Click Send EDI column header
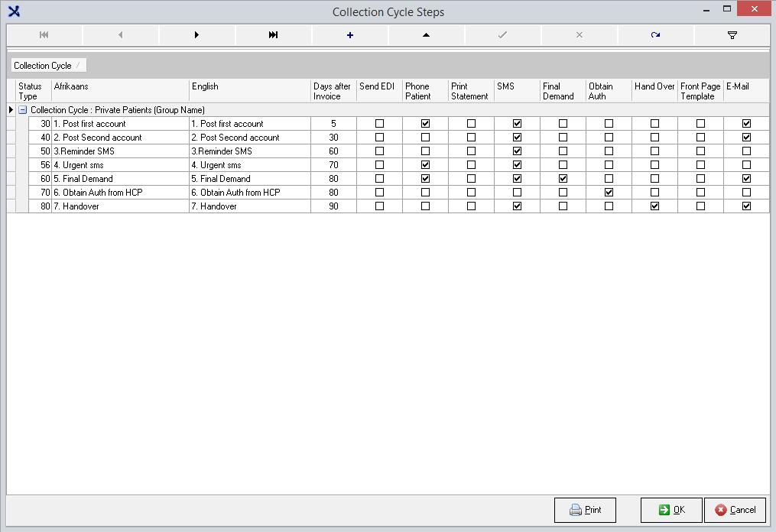The width and height of the screenshot is (776, 532). [x=379, y=91]
